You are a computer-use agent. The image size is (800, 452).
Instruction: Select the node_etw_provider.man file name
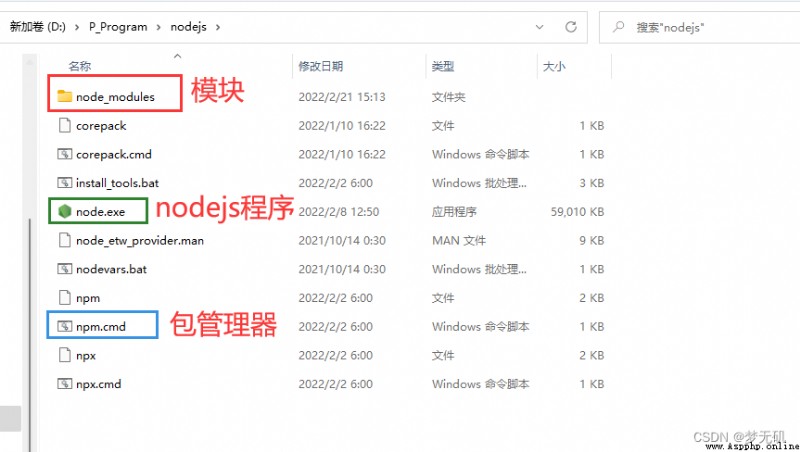(x=140, y=240)
